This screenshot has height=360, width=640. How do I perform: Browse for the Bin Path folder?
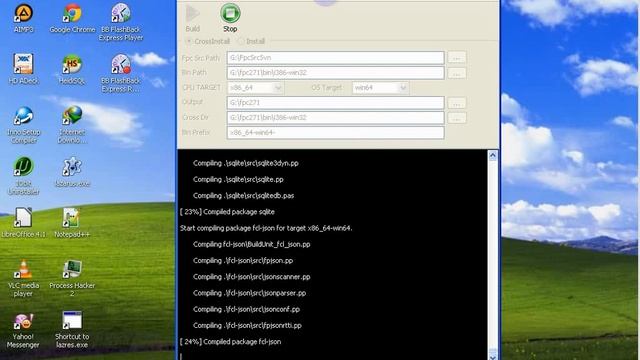(x=457, y=73)
